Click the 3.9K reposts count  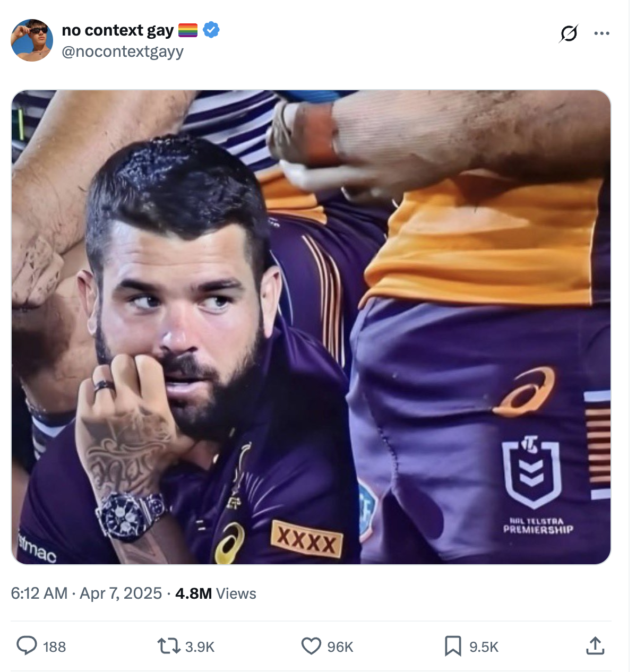[199, 647]
